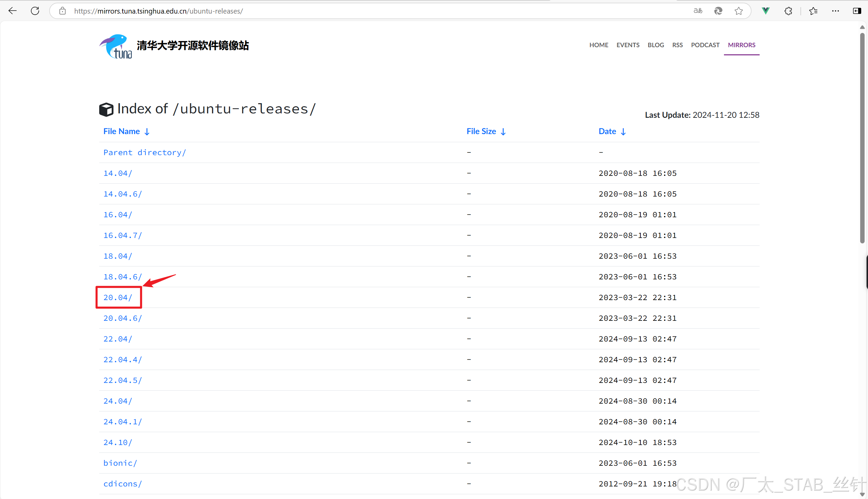Viewport: 868px width, 499px height.
Task: Open the extensions puzzle icon
Action: 788,11
